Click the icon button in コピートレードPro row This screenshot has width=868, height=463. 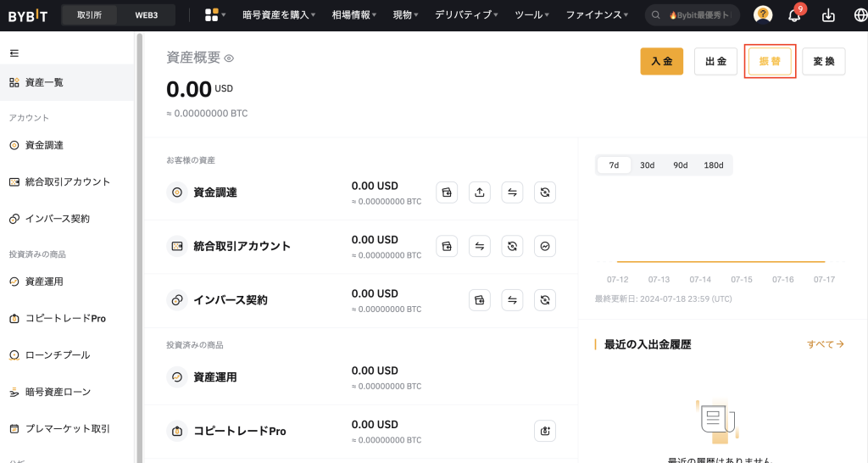(x=545, y=431)
